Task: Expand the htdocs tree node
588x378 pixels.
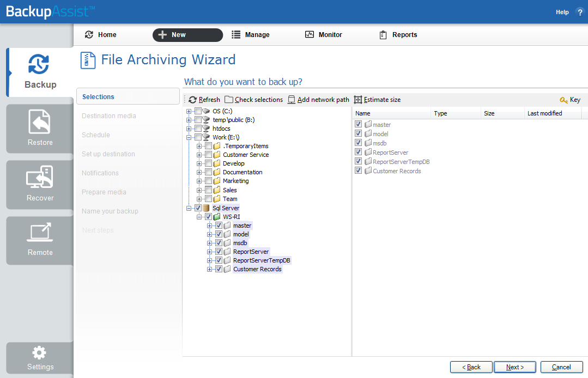Action: pyautogui.click(x=189, y=129)
